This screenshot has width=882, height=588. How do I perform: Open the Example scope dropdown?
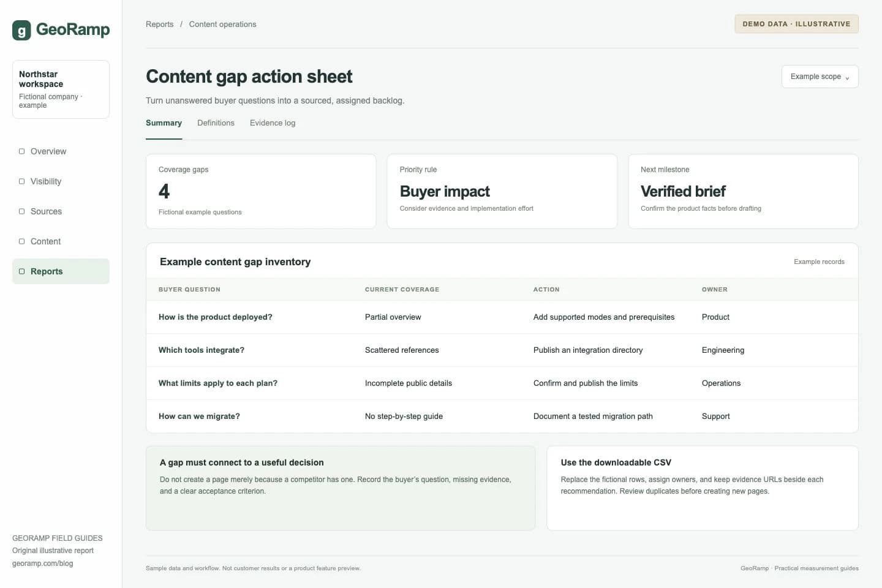[x=820, y=77]
